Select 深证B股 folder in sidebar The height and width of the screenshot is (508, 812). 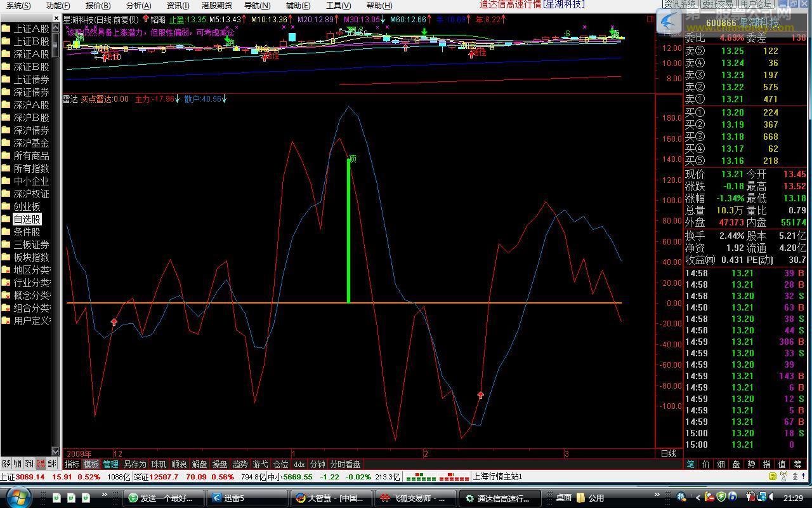[x=25, y=67]
